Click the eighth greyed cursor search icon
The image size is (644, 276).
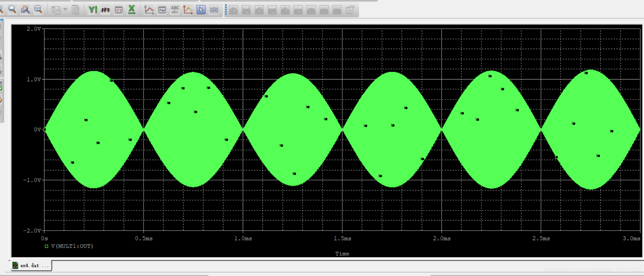pos(324,10)
